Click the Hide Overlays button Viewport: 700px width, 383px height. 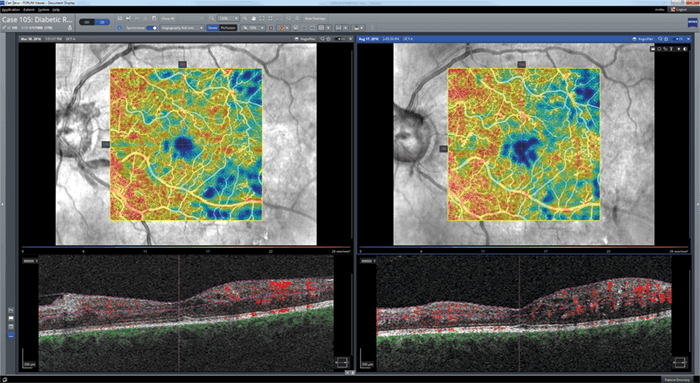pos(315,18)
